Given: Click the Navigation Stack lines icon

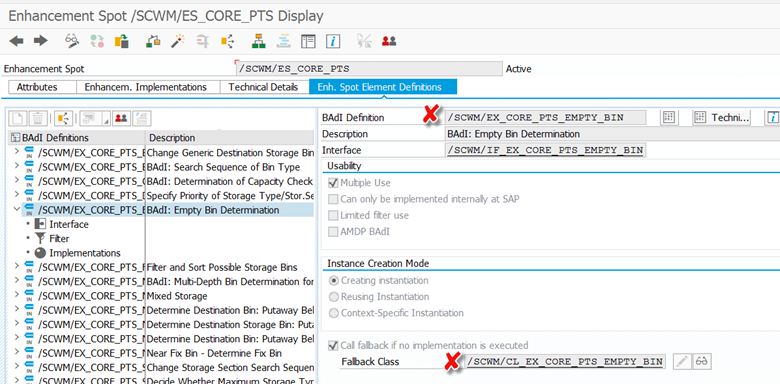Looking at the screenshot, I should click(x=284, y=41).
